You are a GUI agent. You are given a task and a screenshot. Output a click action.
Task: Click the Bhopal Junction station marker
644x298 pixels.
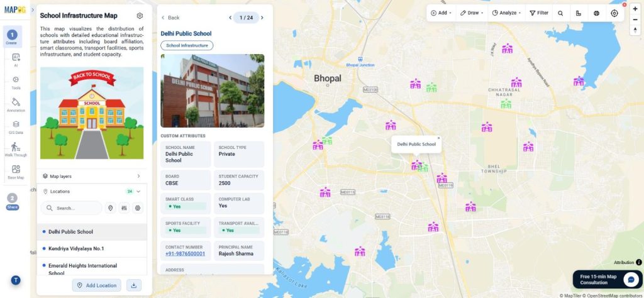[360, 60]
